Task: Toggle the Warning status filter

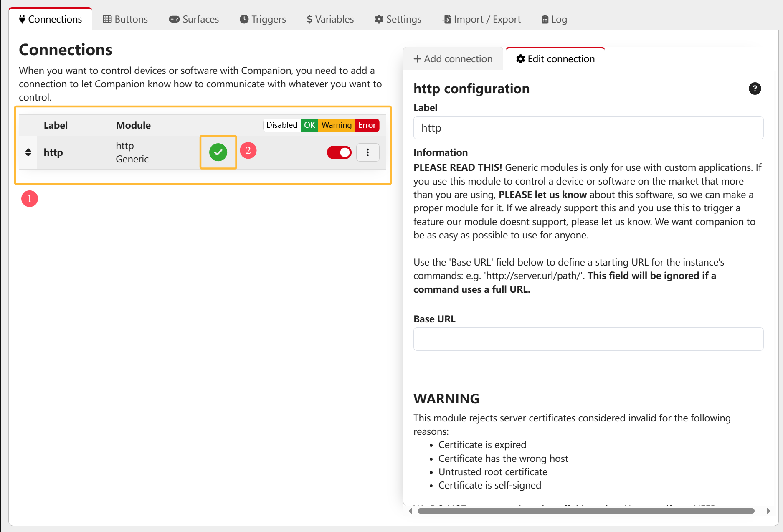Action: [336, 125]
